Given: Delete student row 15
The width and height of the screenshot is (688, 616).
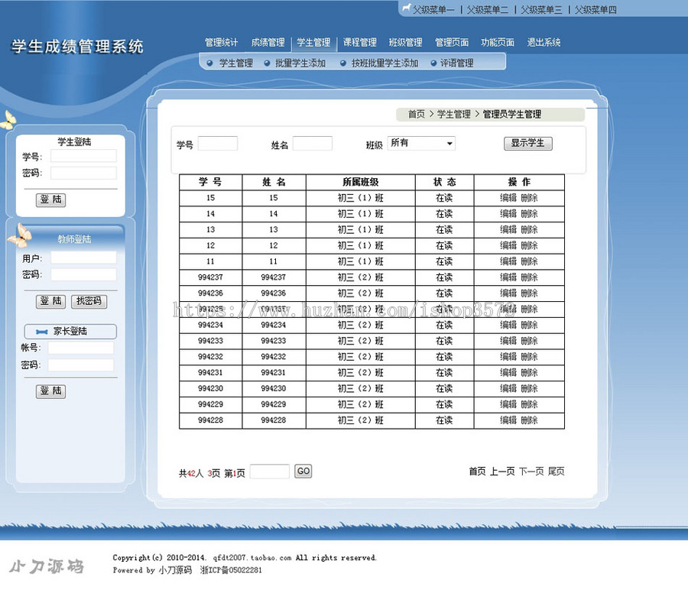Looking at the screenshot, I should (x=529, y=198).
